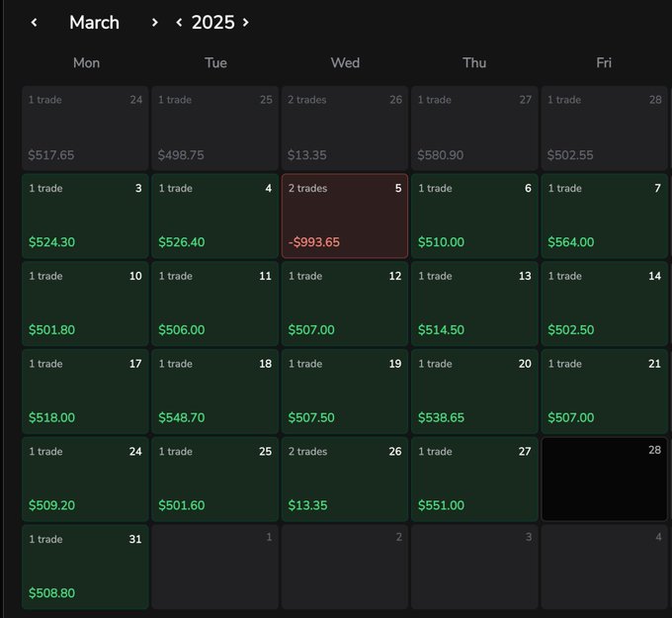Click the Tue column header
This screenshot has height=618, width=672.
pyautogui.click(x=215, y=63)
